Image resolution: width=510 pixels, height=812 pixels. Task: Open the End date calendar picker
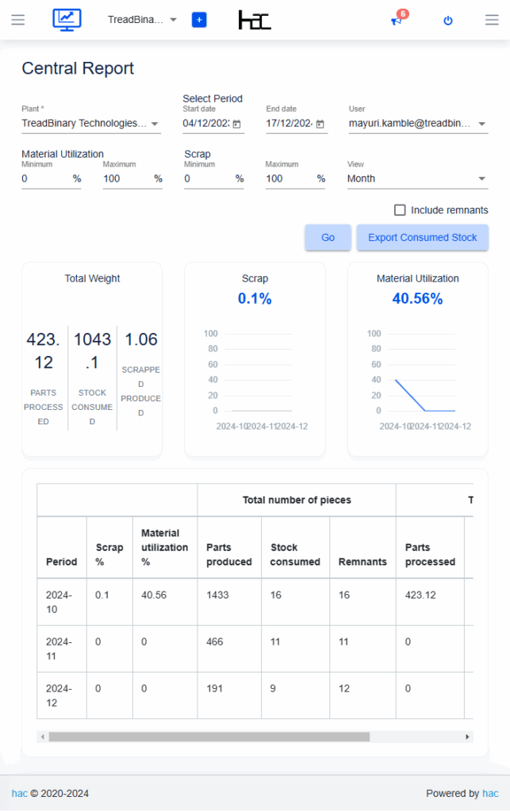pyautogui.click(x=320, y=124)
